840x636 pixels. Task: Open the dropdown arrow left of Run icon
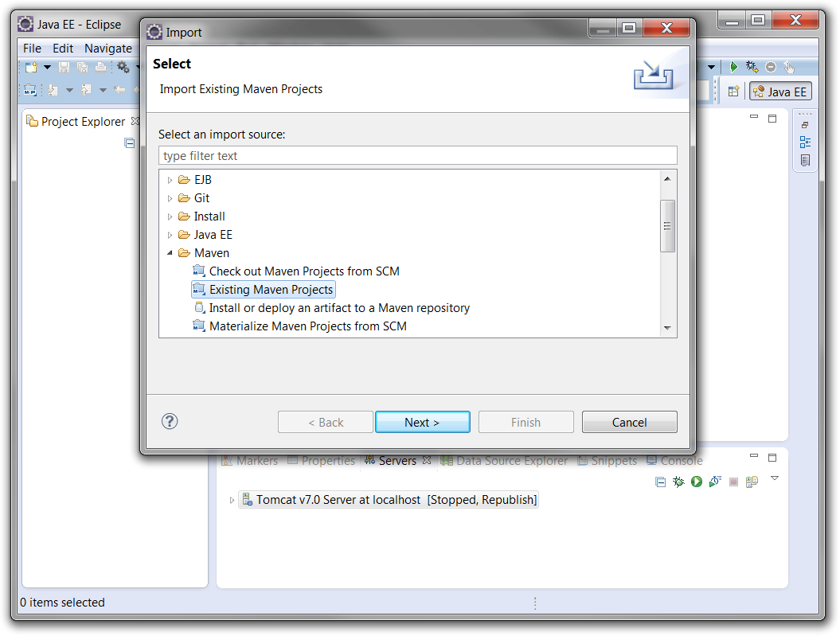(712, 68)
